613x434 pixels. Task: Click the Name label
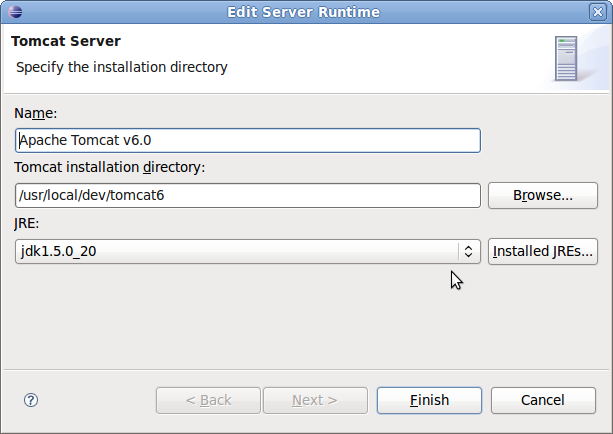pyautogui.click(x=36, y=113)
